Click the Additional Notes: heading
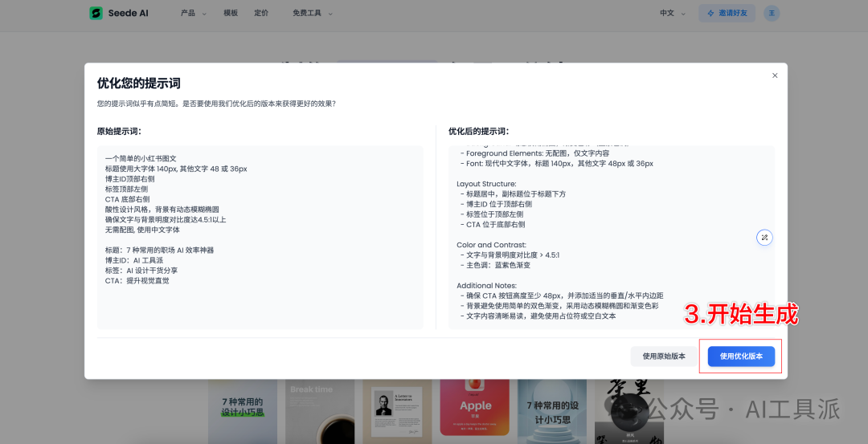This screenshot has width=868, height=444. (486, 286)
